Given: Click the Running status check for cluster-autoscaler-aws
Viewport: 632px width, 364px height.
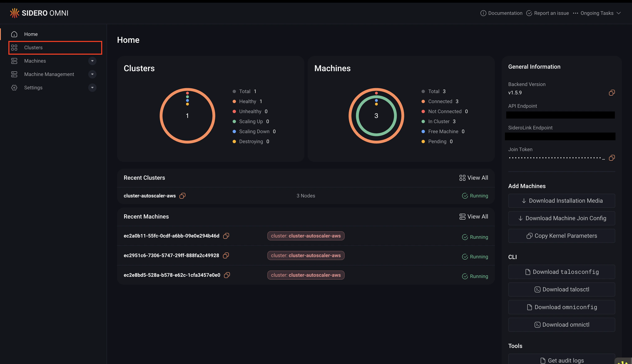Looking at the screenshot, I should [465, 196].
